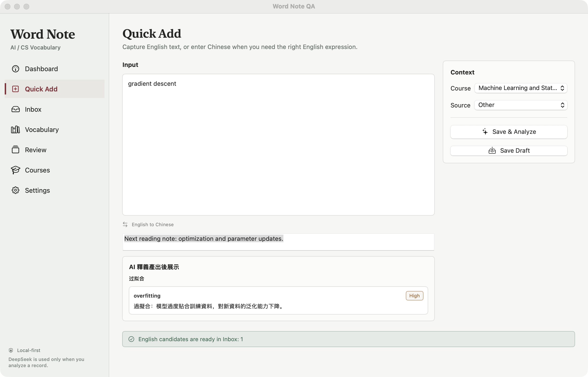
Task: Toggle the English to Chinese direction label
Action: 153,225
